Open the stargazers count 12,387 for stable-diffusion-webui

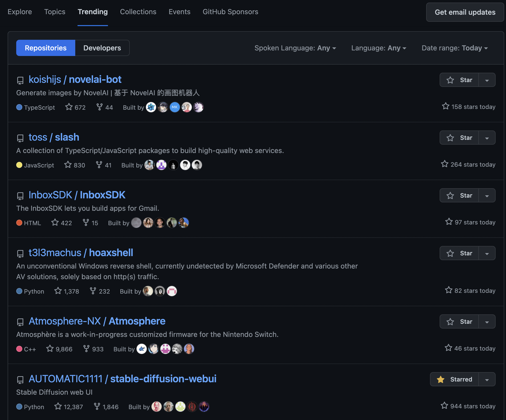click(x=68, y=407)
